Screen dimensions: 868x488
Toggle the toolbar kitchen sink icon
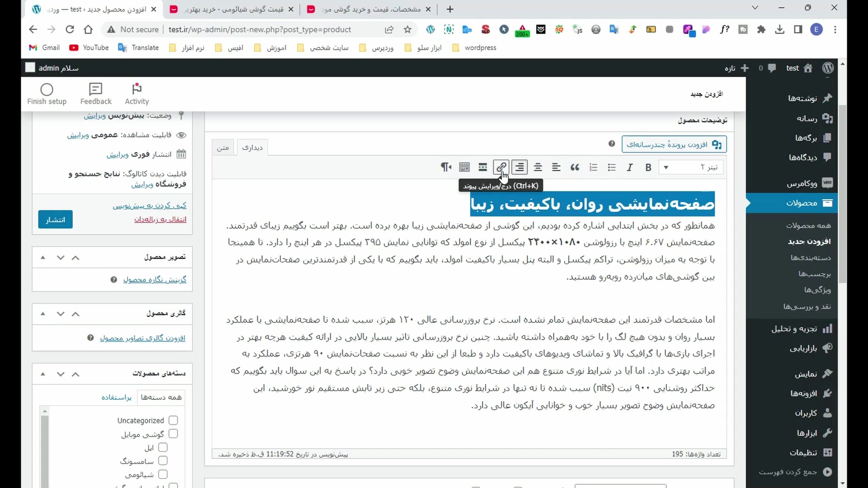[x=464, y=168]
